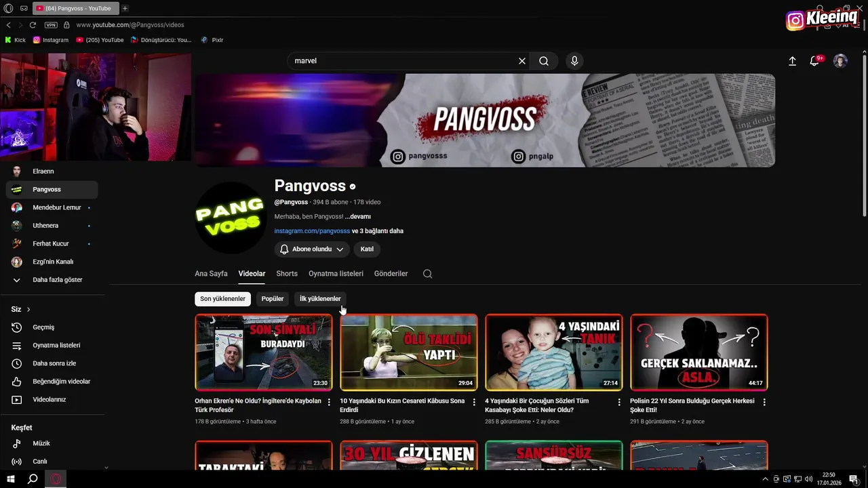Switch to the Shorts tab
Image resolution: width=868 pixels, height=488 pixels.
point(287,274)
